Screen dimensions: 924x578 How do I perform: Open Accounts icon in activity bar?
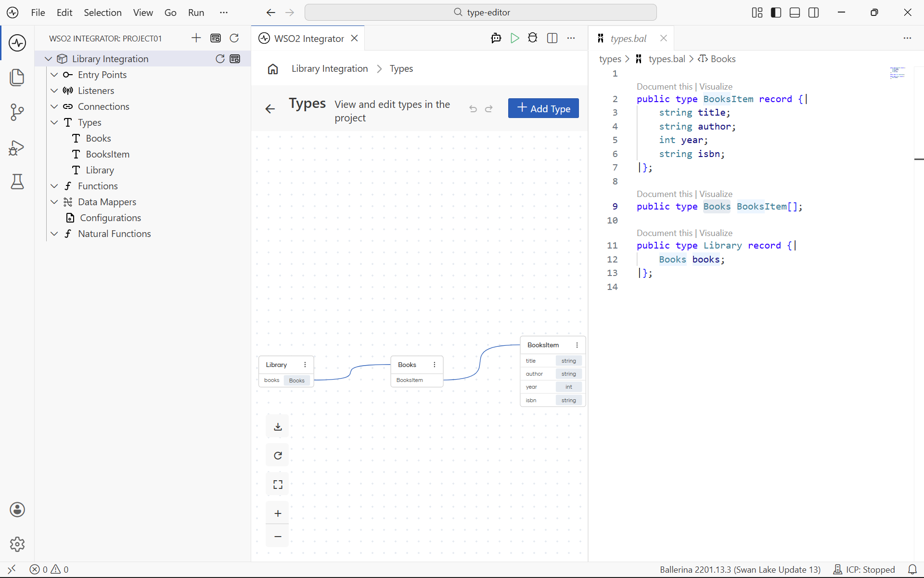[x=17, y=510]
